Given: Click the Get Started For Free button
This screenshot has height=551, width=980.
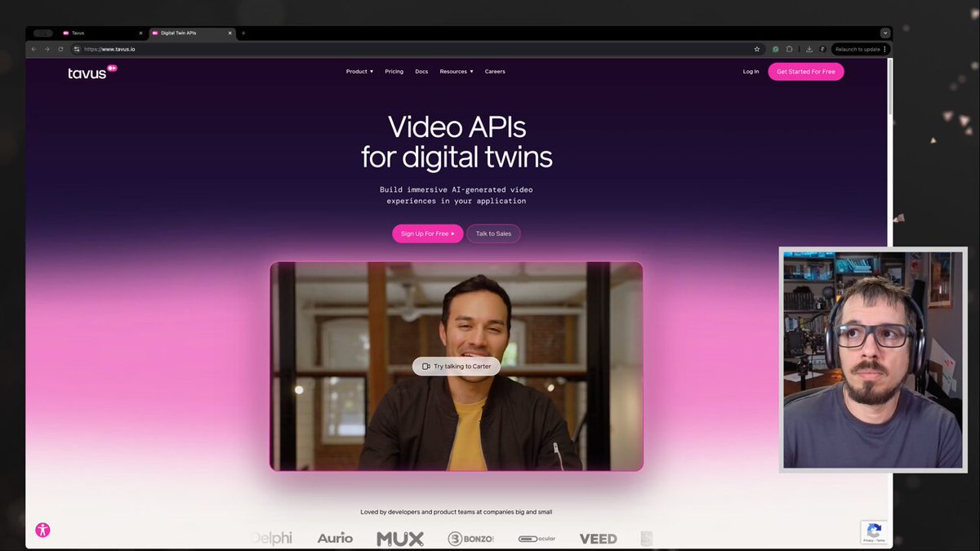Looking at the screenshot, I should [806, 72].
